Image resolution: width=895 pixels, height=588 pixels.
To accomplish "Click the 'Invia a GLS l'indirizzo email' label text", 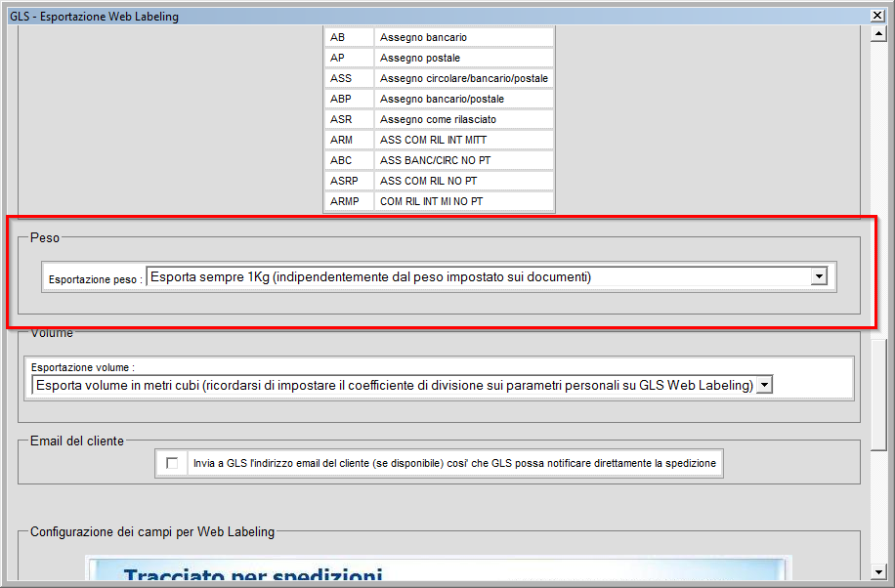I will (x=454, y=463).
